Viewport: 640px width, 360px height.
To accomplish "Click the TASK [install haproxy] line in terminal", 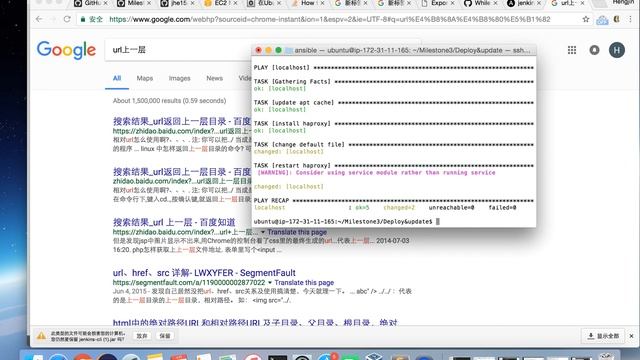I will (393, 123).
